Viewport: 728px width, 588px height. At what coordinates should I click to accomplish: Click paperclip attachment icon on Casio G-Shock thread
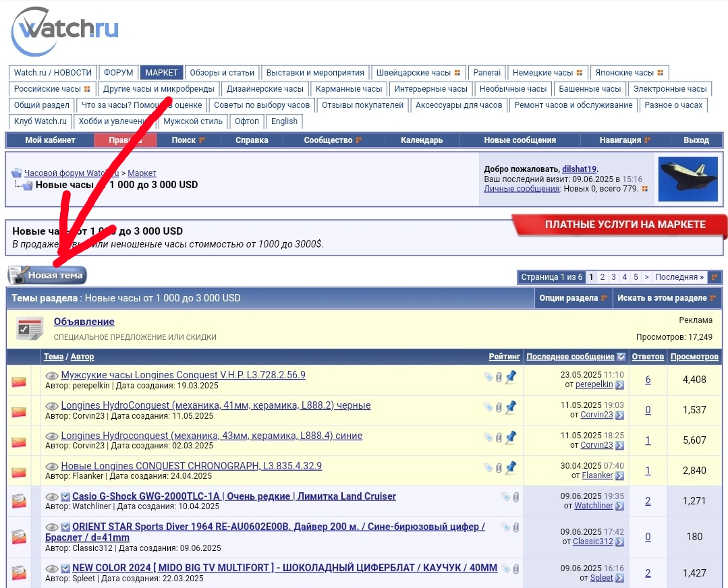pyautogui.click(x=516, y=497)
